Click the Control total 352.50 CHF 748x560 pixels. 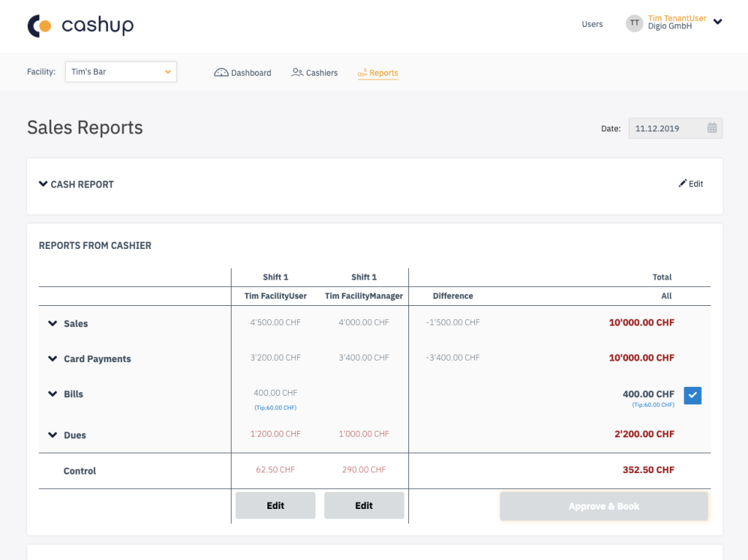pyautogui.click(x=649, y=470)
